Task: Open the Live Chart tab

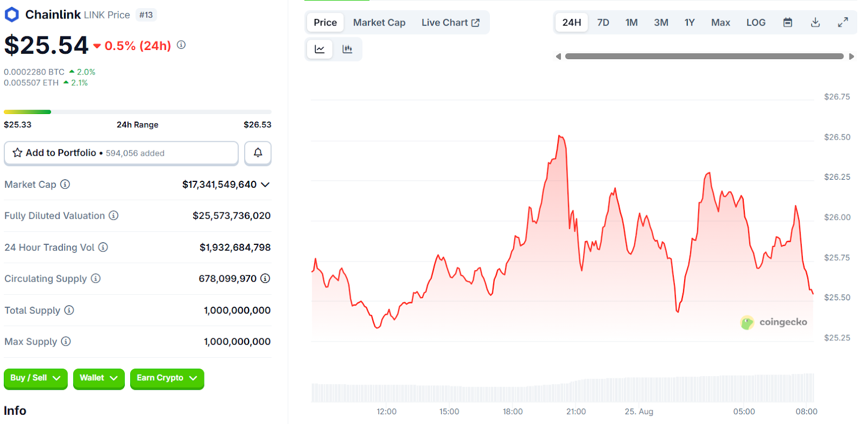Action: click(450, 22)
